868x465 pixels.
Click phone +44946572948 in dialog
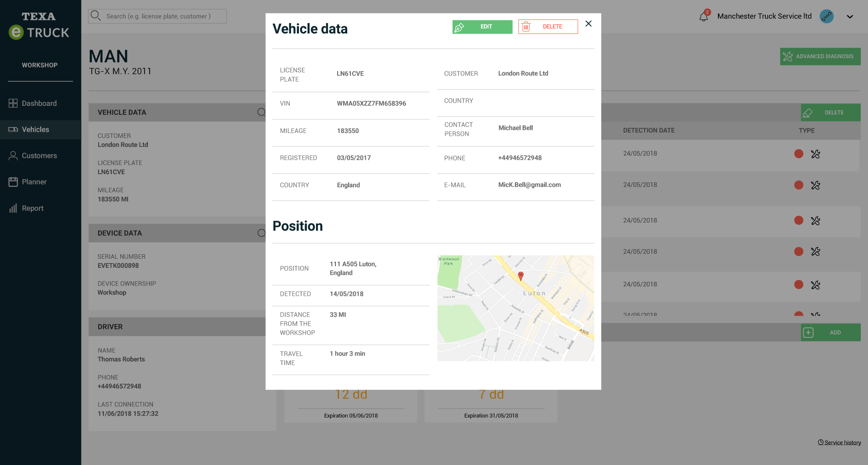520,158
